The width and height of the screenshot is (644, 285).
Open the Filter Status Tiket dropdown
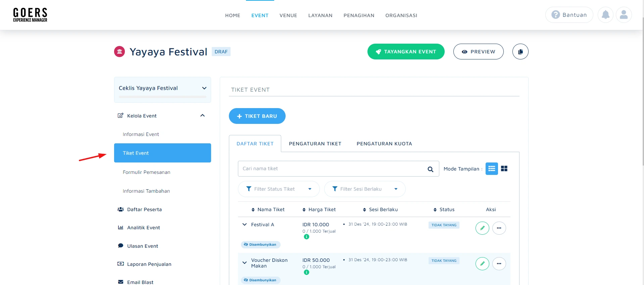point(279,189)
